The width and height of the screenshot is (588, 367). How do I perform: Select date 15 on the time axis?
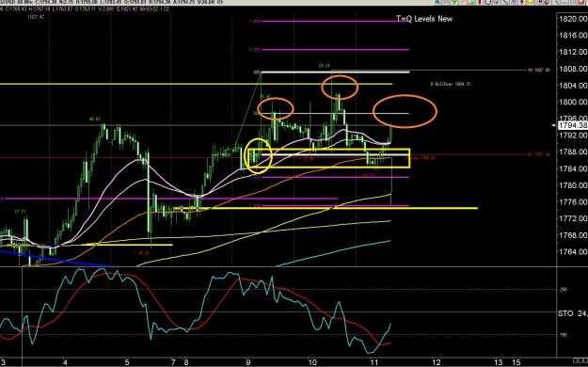(x=516, y=362)
